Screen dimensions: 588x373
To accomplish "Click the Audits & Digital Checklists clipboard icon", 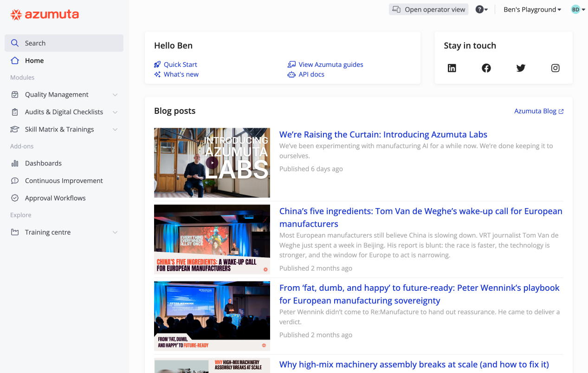I will click(15, 112).
